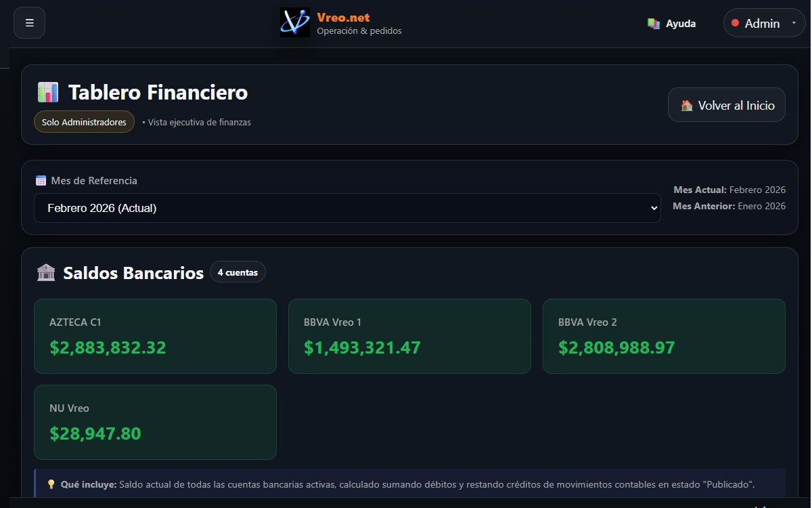Click the lightbulb icon in the info note
The image size is (812, 508).
pos(50,484)
